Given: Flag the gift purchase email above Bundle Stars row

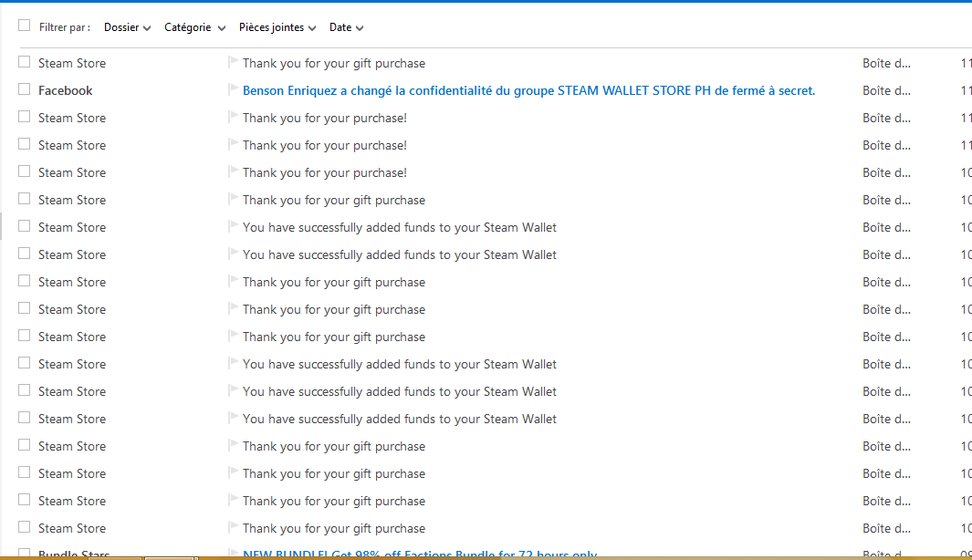Looking at the screenshot, I should coord(233,527).
